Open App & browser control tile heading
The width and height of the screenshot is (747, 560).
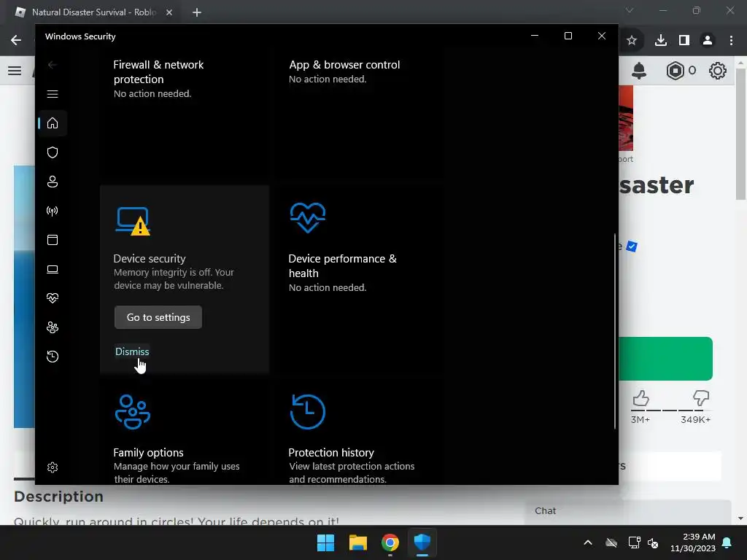(344, 65)
